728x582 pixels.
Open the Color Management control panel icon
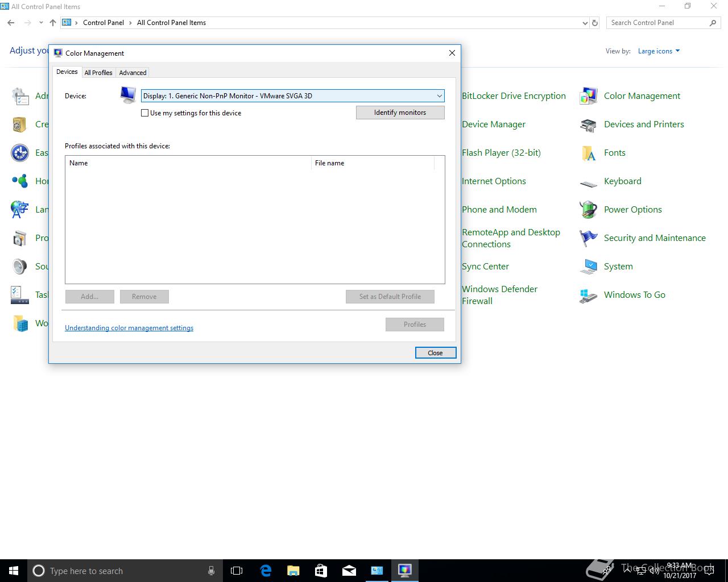588,96
